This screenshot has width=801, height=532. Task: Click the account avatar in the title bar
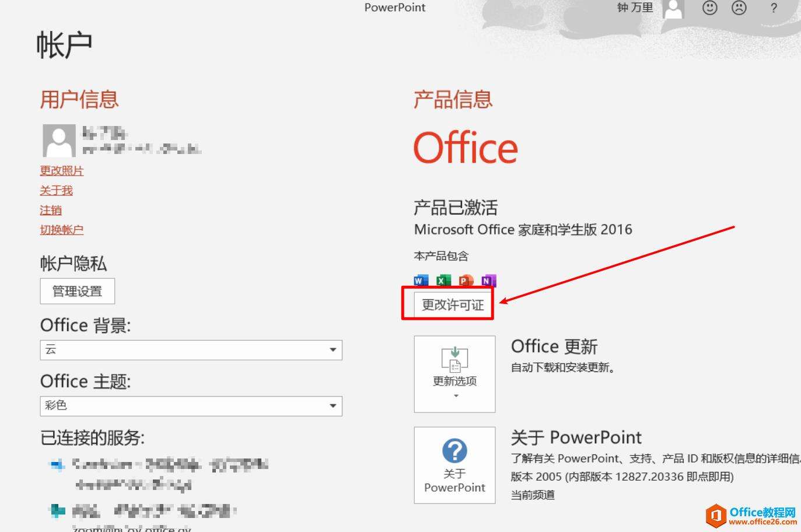tap(674, 9)
